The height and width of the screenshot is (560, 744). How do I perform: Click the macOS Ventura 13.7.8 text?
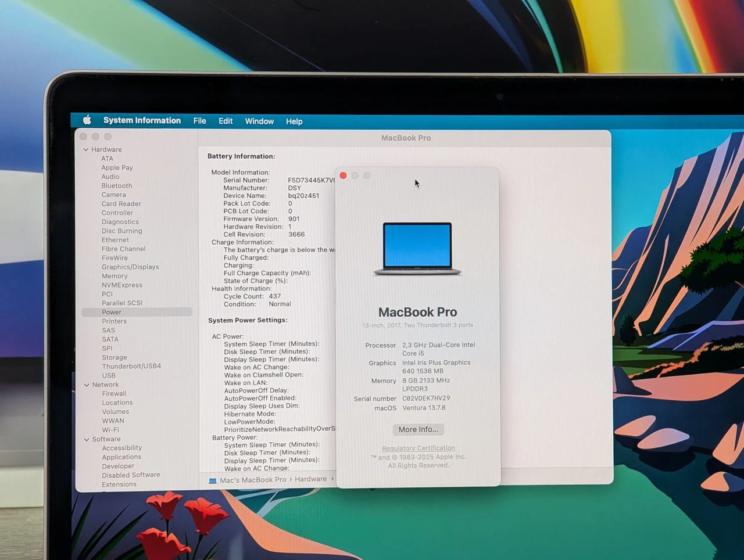[x=424, y=408]
